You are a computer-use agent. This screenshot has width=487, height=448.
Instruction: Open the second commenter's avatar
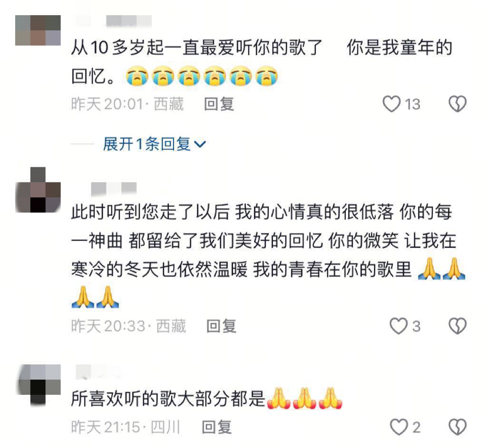coord(38,190)
